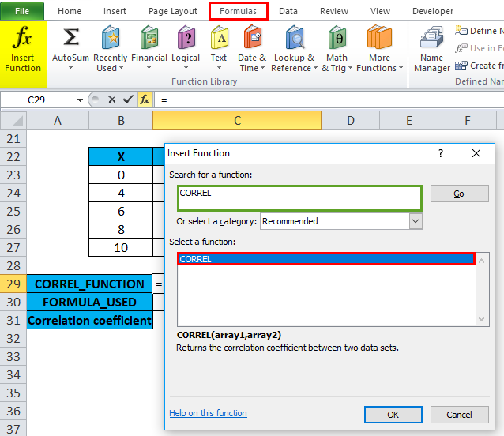Viewport: 504px width, 436px height.
Task: Expand the Financial dropdown arrow
Action: click(x=149, y=68)
